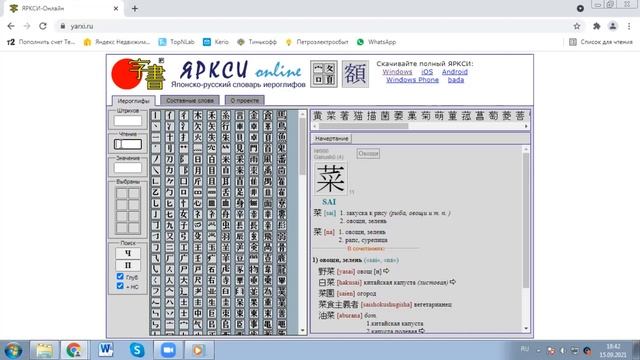
Task: Click the Штрихов stroke count field
Action: click(x=128, y=121)
